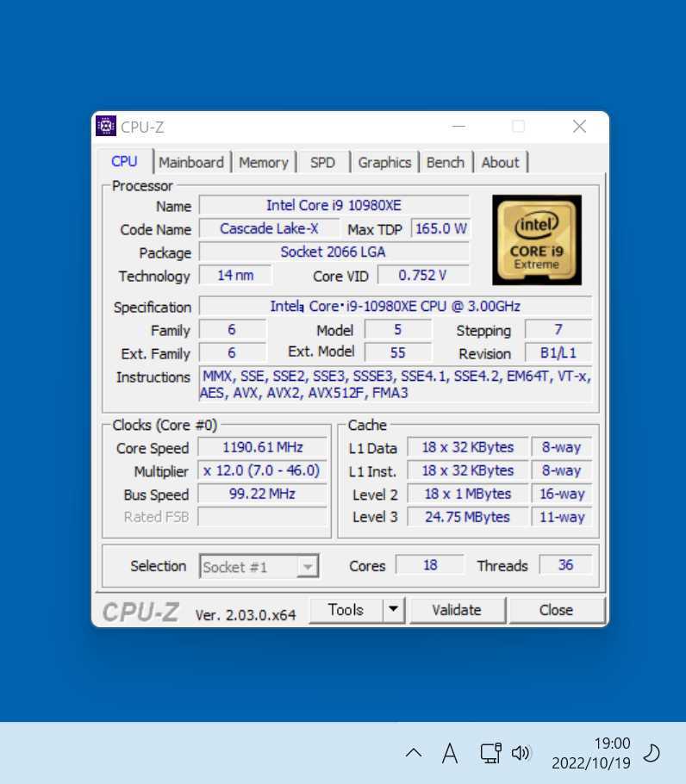The height and width of the screenshot is (784, 686).
Task: Click the Core VID value 0.752 V
Action: click(423, 275)
